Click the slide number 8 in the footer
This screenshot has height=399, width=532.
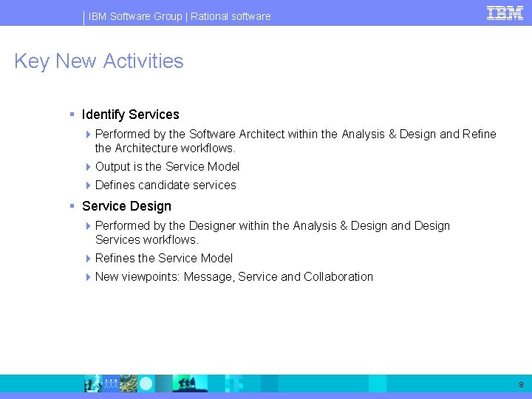(521, 384)
